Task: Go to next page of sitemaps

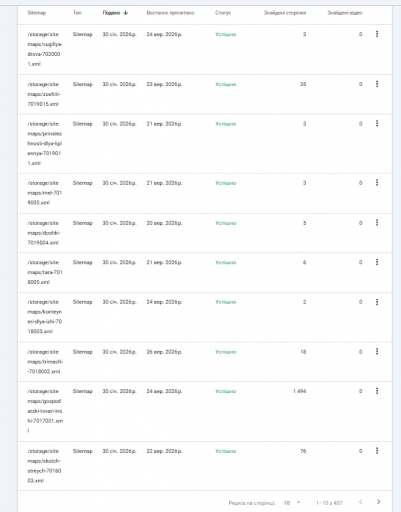Action: [x=378, y=502]
